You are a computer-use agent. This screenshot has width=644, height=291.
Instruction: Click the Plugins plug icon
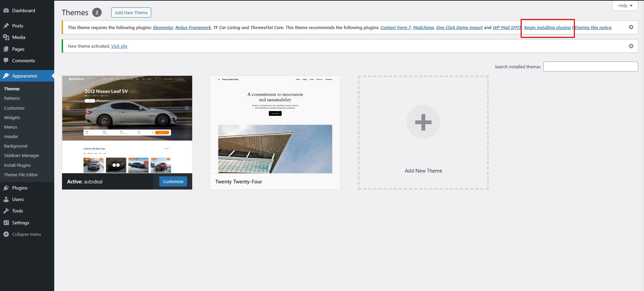click(x=6, y=188)
